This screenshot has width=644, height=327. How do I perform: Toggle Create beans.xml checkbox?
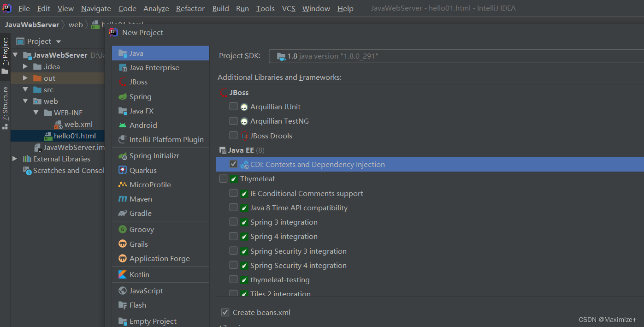click(225, 312)
